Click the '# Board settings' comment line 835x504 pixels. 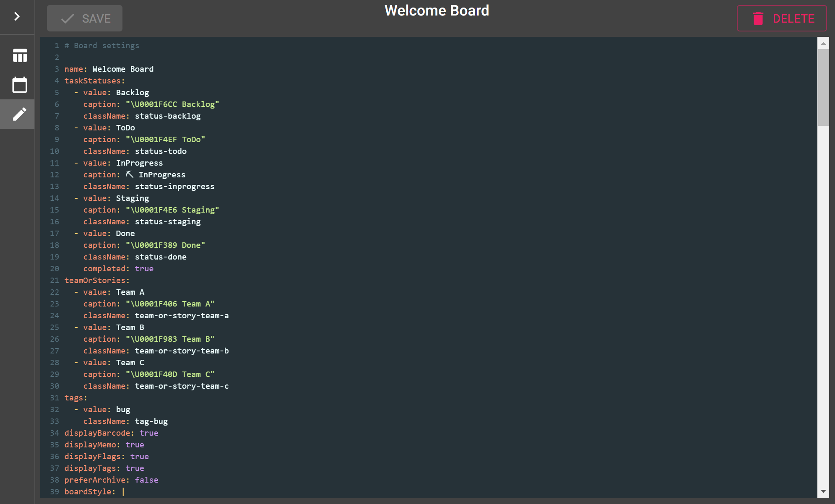point(102,45)
